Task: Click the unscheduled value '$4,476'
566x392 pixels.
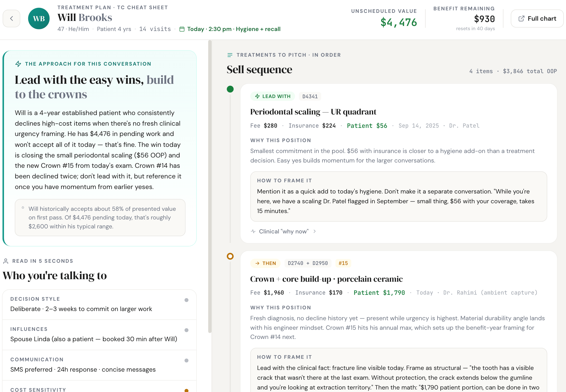Action: point(399,22)
